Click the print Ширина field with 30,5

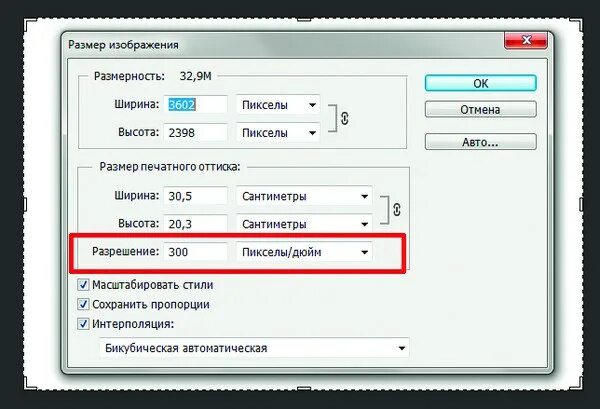point(196,196)
